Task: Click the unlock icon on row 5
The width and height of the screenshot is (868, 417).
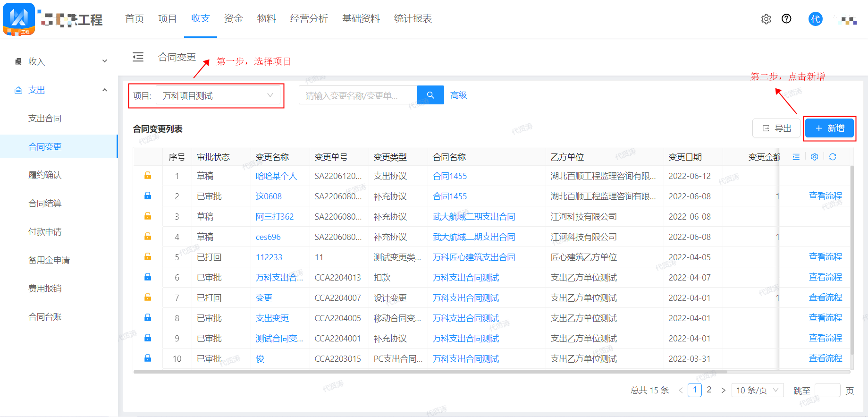Action: [x=148, y=257]
